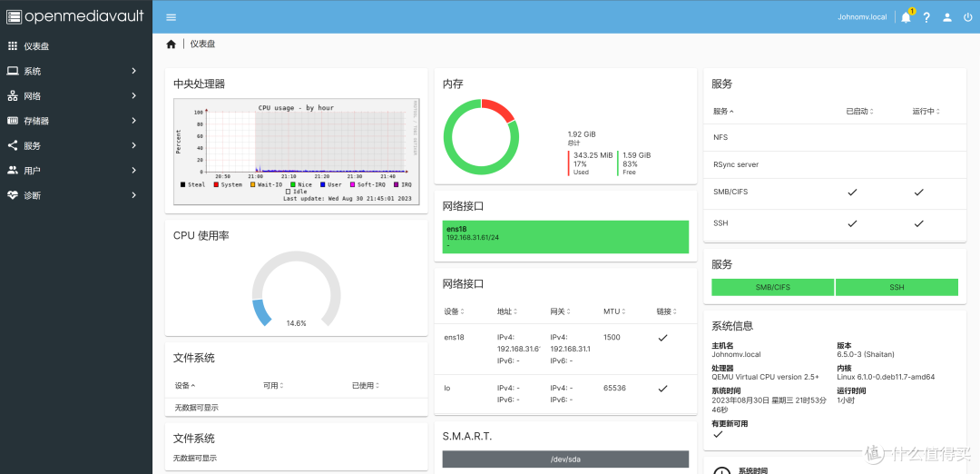
Task: Click the 1.59 GiB free memory value
Action: pyautogui.click(x=637, y=155)
